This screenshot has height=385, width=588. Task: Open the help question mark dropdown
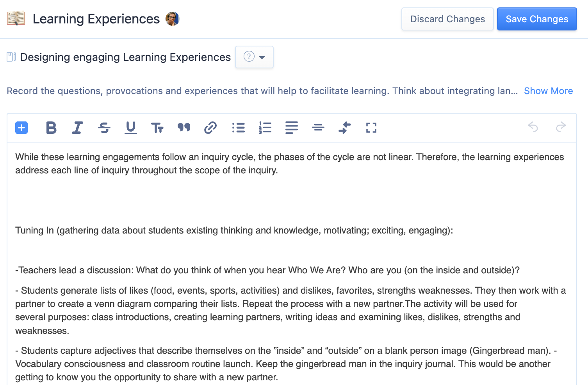coord(254,57)
